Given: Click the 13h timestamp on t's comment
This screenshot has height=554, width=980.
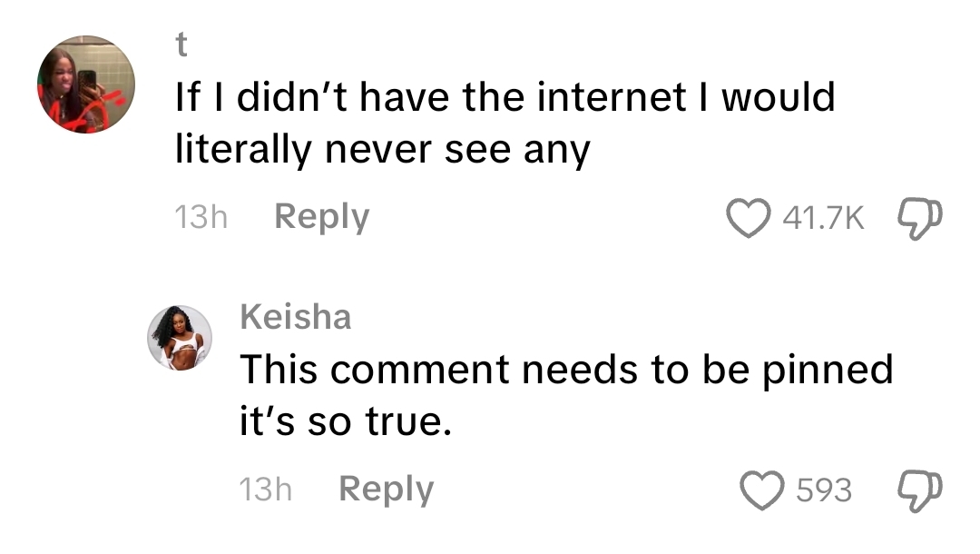Looking at the screenshot, I should (200, 218).
